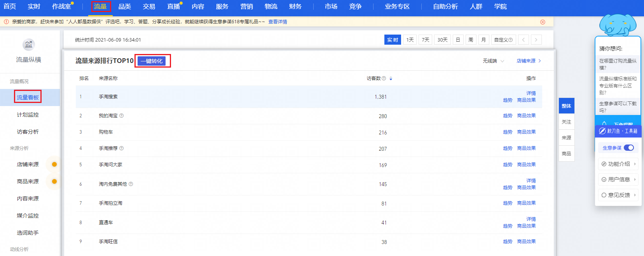Screen dimensions: 644x256
Task: Select the 实时 time range
Action: (x=393, y=40)
